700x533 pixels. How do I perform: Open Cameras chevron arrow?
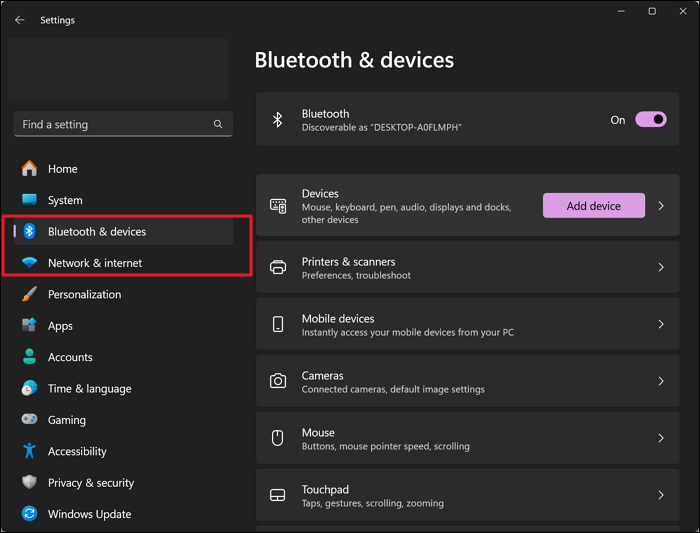[x=661, y=381]
